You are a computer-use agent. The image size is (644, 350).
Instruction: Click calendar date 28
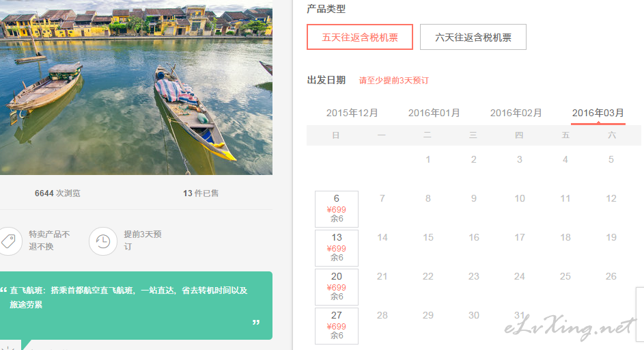click(382, 315)
